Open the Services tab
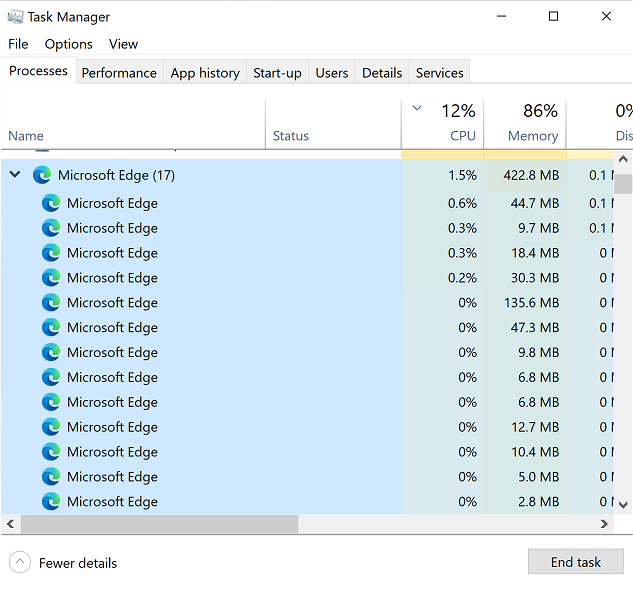The width and height of the screenshot is (633, 589). pos(439,73)
